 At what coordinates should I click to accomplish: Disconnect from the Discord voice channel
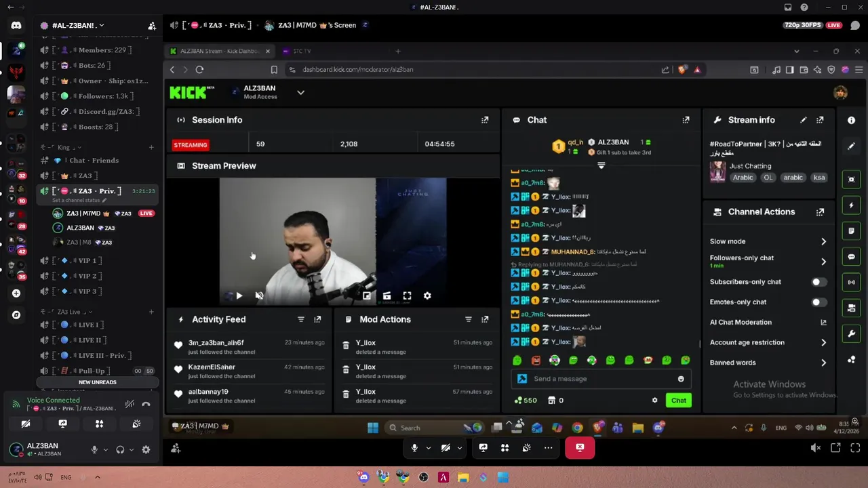[x=146, y=405]
